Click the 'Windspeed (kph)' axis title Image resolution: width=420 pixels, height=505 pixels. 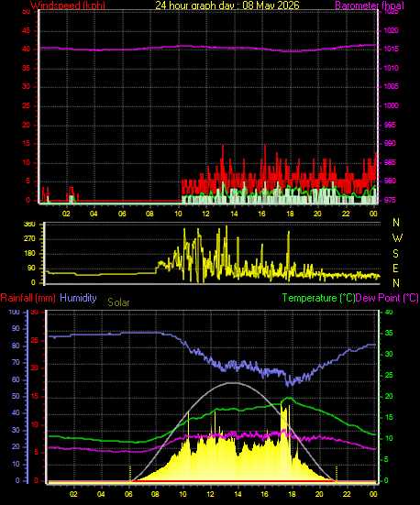pyautogui.click(x=68, y=5)
